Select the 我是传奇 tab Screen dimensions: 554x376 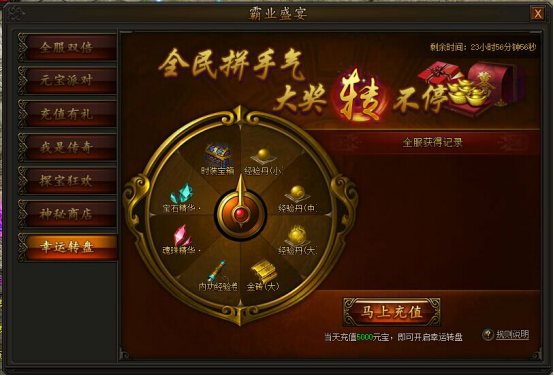pyautogui.click(x=67, y=147)
